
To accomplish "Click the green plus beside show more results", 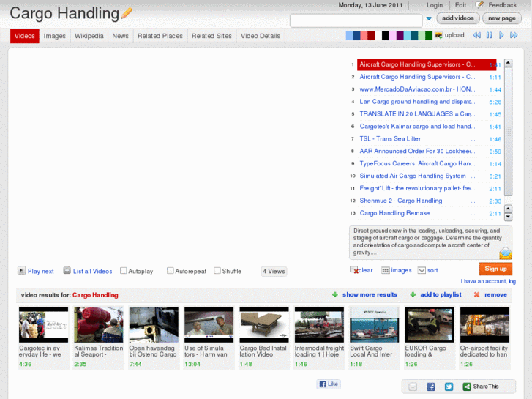I will (335, 295).
